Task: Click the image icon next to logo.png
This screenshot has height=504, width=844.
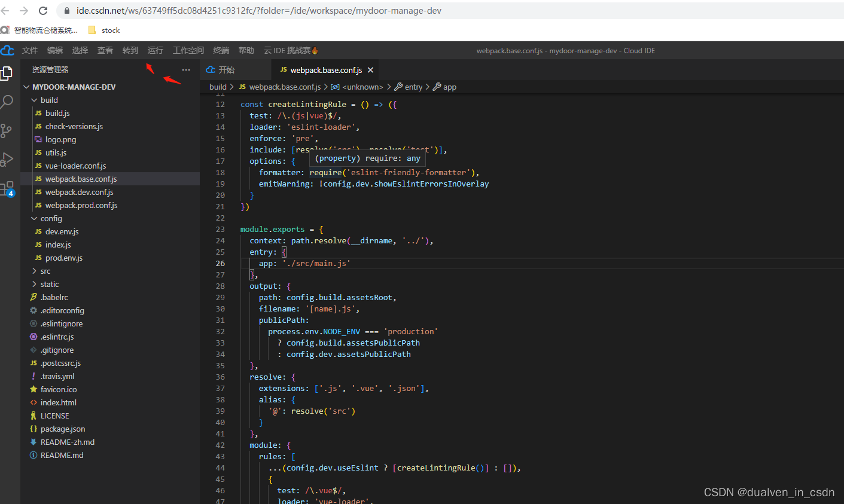Action: tap(39, 139)
